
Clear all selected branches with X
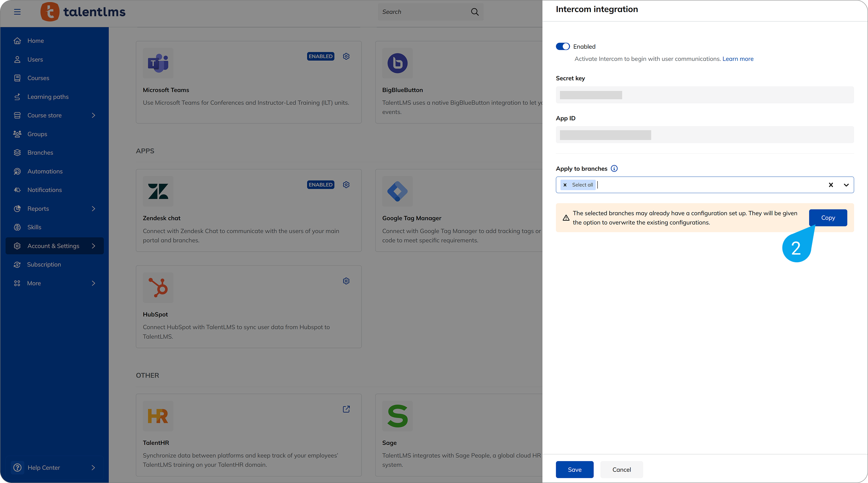pos(831,185)
